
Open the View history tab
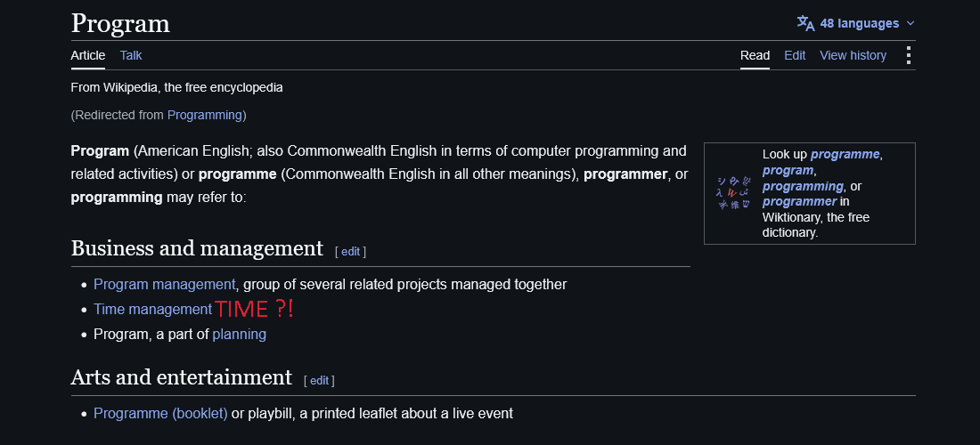853,55
